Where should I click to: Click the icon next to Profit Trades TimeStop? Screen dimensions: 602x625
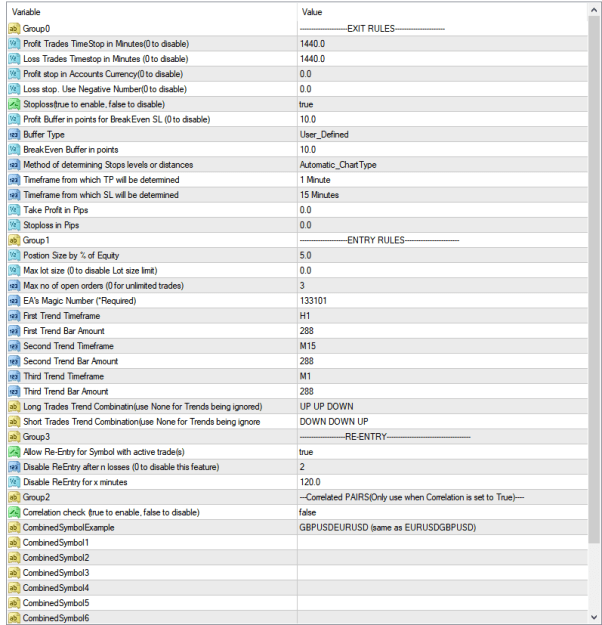[14, 44]
